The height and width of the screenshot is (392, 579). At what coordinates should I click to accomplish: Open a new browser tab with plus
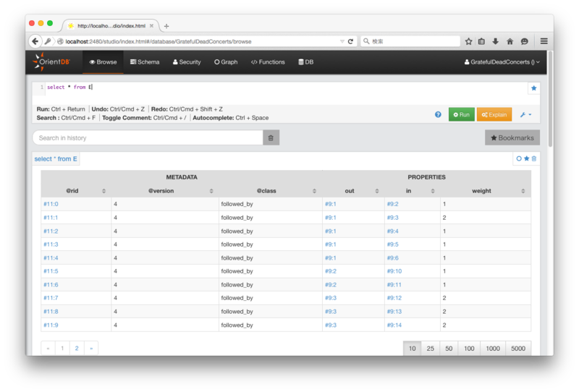click(x=166, y=26)
